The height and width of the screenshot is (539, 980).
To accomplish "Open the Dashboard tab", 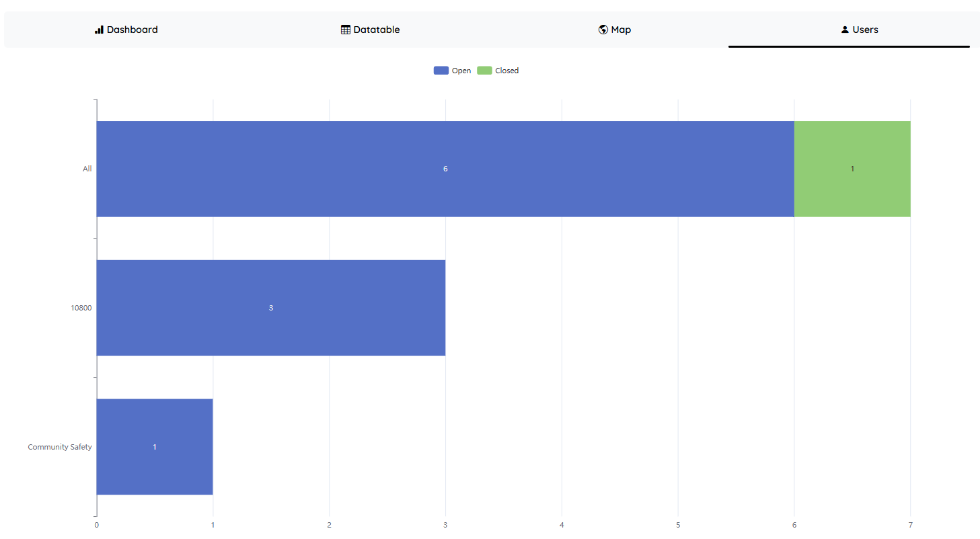I will [x=126, y=30].
